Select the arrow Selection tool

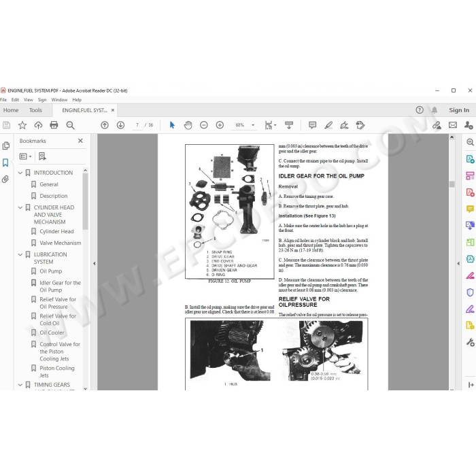click(172, 125)
